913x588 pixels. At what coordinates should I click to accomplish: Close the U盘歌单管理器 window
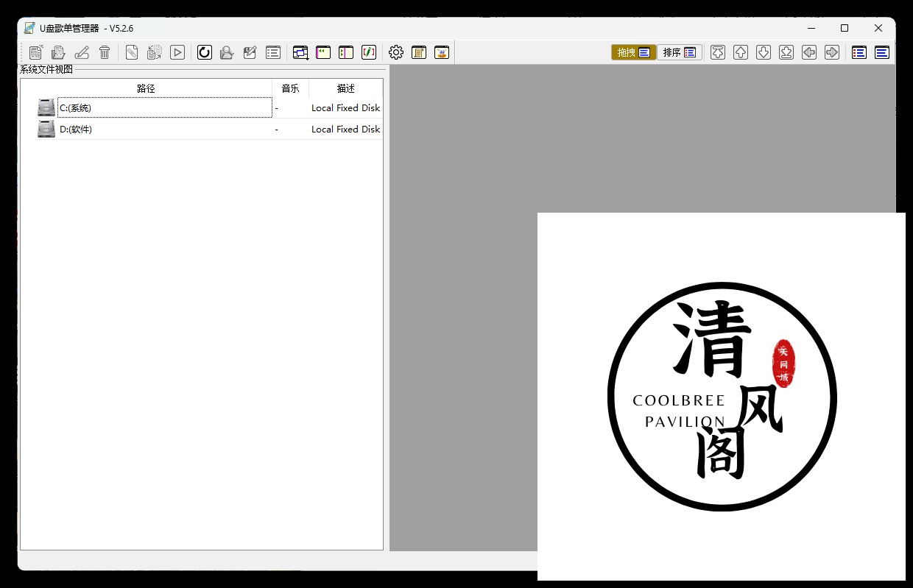pyautogui.click(x=878, y=28)
